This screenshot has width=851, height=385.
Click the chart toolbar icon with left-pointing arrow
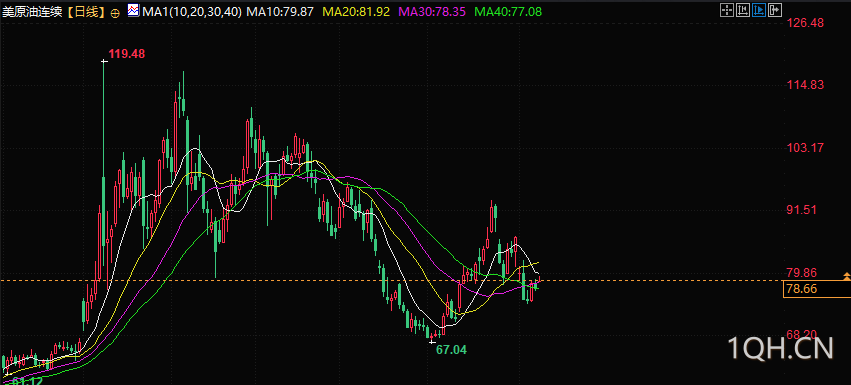pyautogui.click(x=743, y=10)
